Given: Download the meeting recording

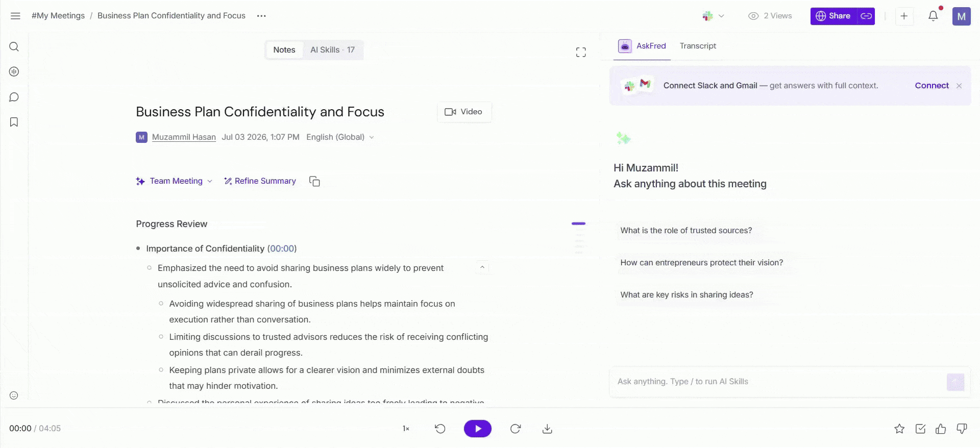Looking at the screenshot, I should (547, 429).
